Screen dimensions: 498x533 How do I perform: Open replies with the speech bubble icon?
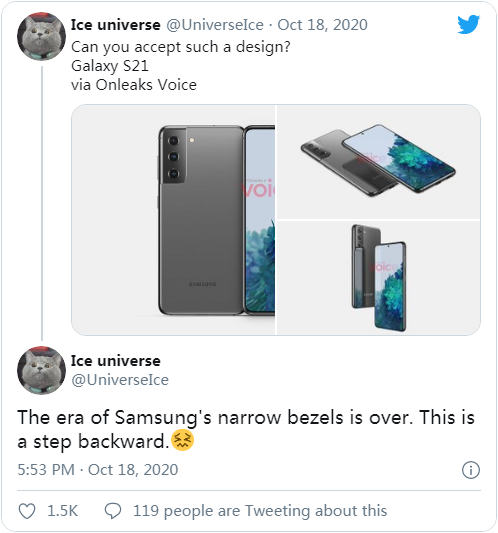[113, 511]
